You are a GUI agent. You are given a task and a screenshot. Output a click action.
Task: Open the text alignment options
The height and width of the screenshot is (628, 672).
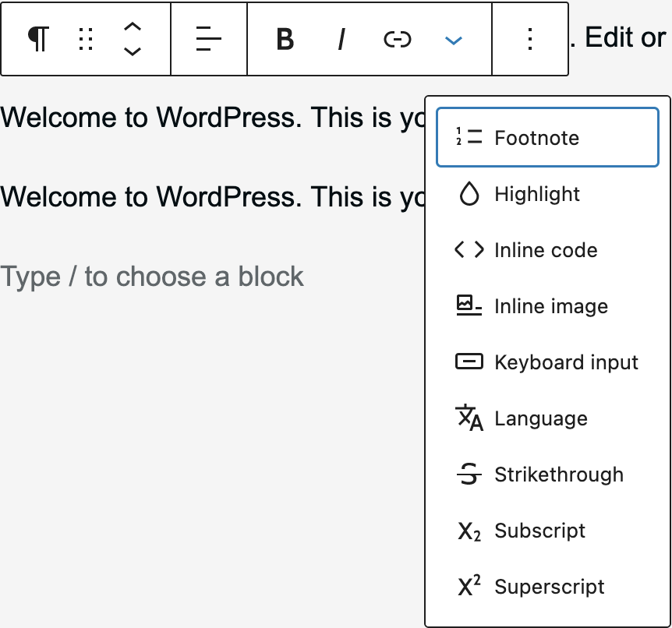tap(209, 39)
